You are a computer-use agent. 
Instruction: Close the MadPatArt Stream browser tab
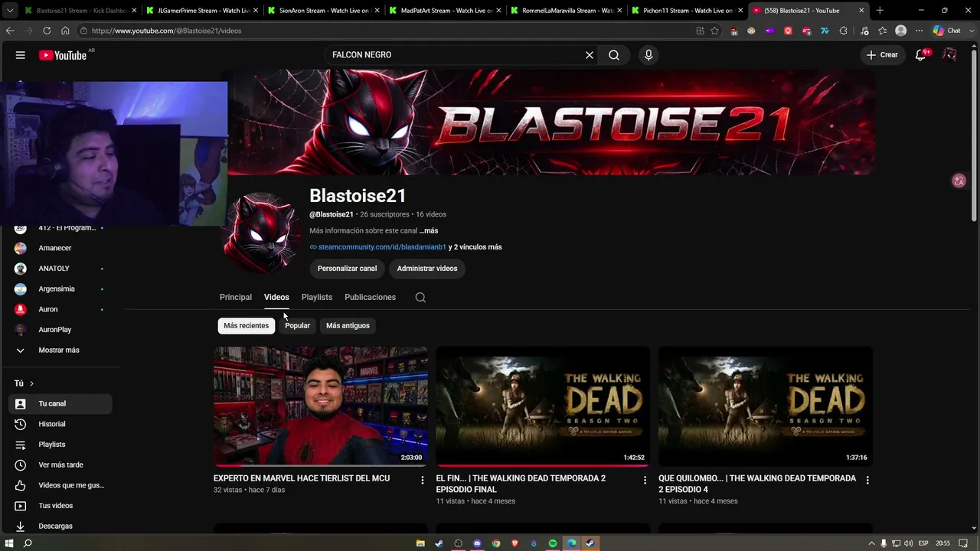click(x=498, y=11)
